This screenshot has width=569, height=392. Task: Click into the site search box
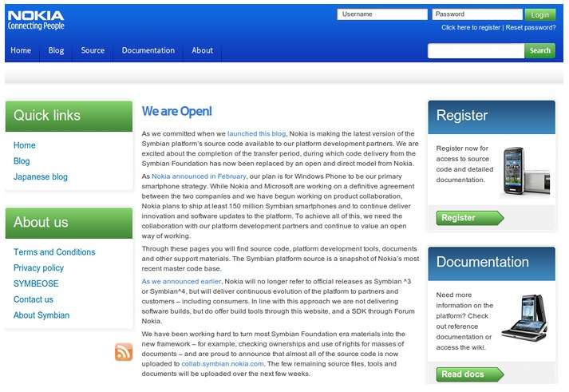pos(476,51)
